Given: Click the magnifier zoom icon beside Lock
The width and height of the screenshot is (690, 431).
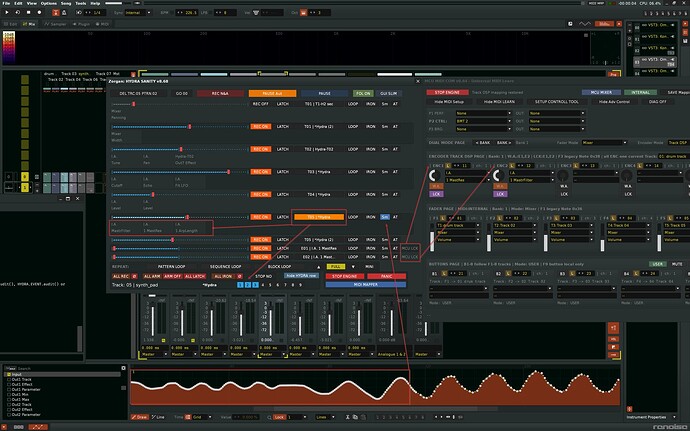Looking at the screenshot, I should tap(269, 417).
